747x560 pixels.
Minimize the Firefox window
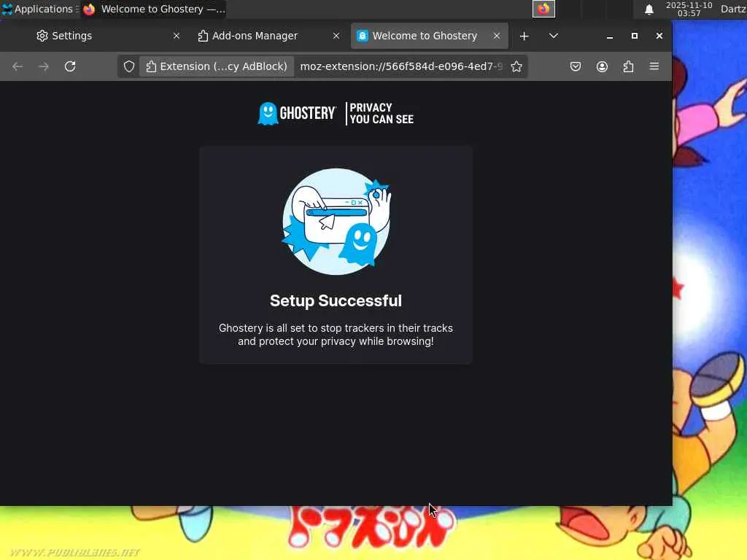(610, 36)
